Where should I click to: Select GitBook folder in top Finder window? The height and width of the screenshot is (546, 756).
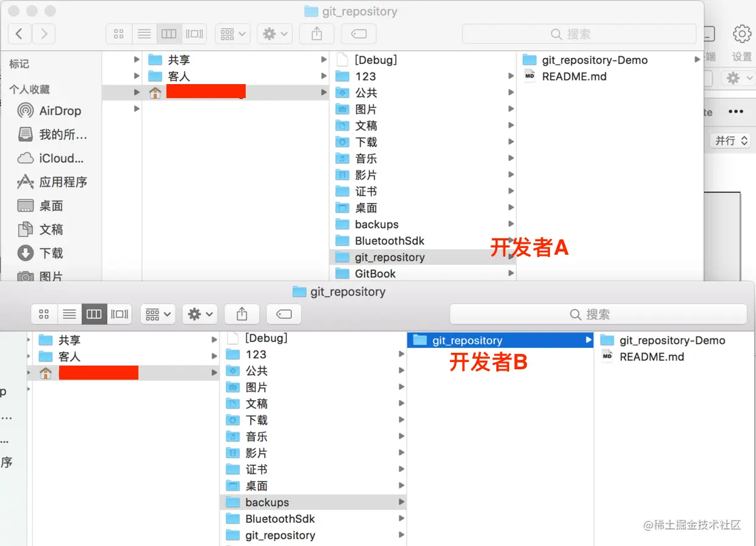tap(423, 274)
